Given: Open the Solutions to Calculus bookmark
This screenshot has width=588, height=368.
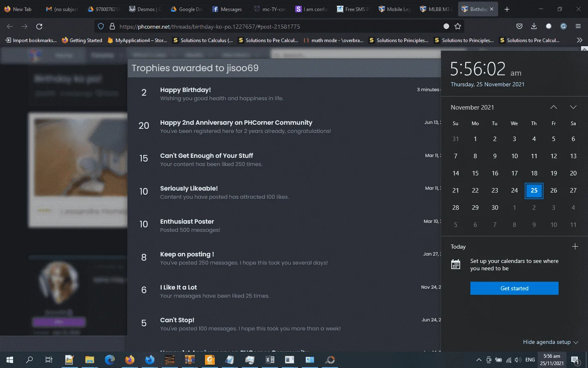Looking at the screenshot, I should click(x=203, y=40).
